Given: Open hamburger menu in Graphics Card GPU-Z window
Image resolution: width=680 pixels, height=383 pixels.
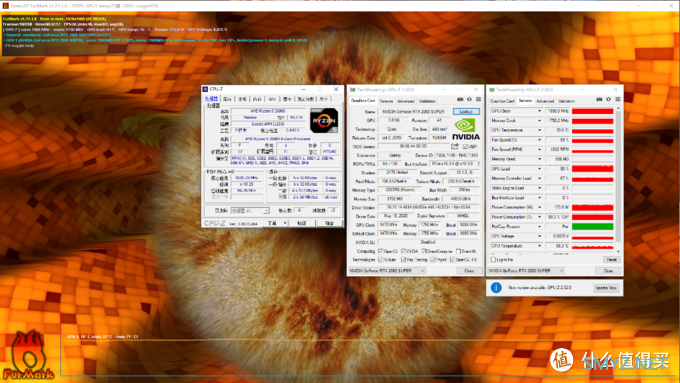Looking at the screenshot, I should point(478,100).
